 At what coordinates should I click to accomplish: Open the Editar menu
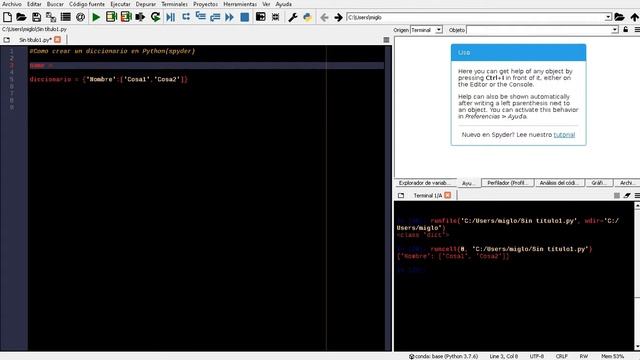point(34,4)
